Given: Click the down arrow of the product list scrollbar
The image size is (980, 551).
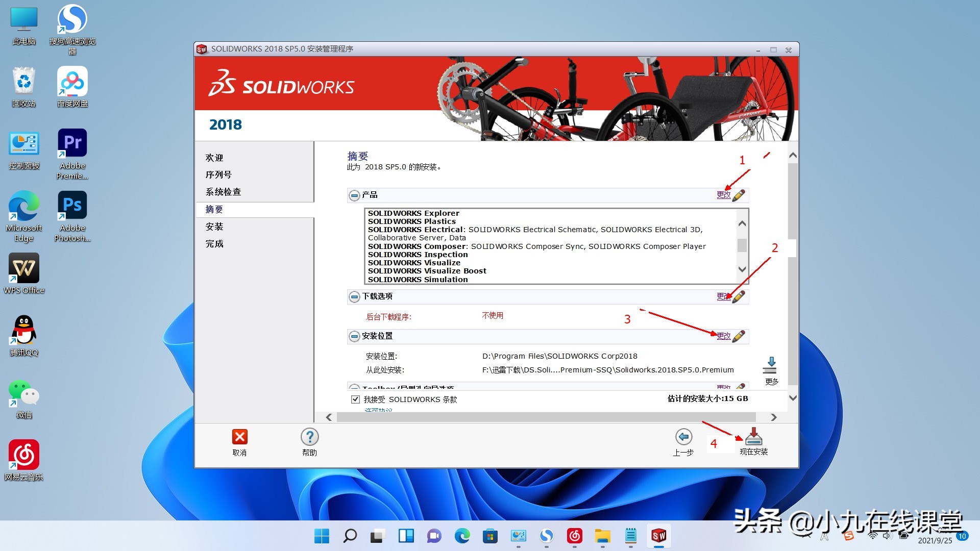Looking at the screenshot, I should coord(742,269).
